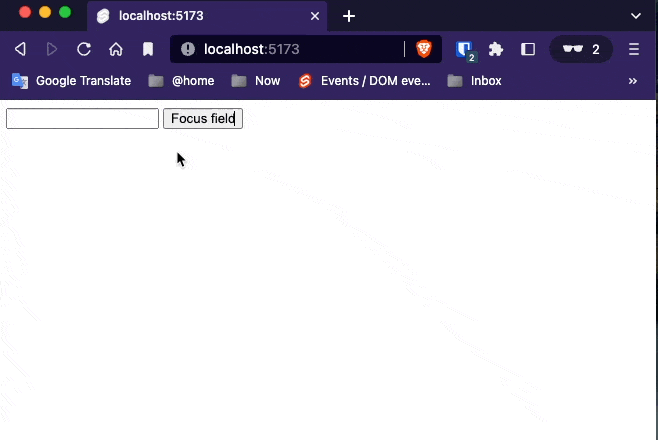The width and height of the screenshot is (658, 440).
Task: View site info not-secure icon
Action: click(188, 49)
